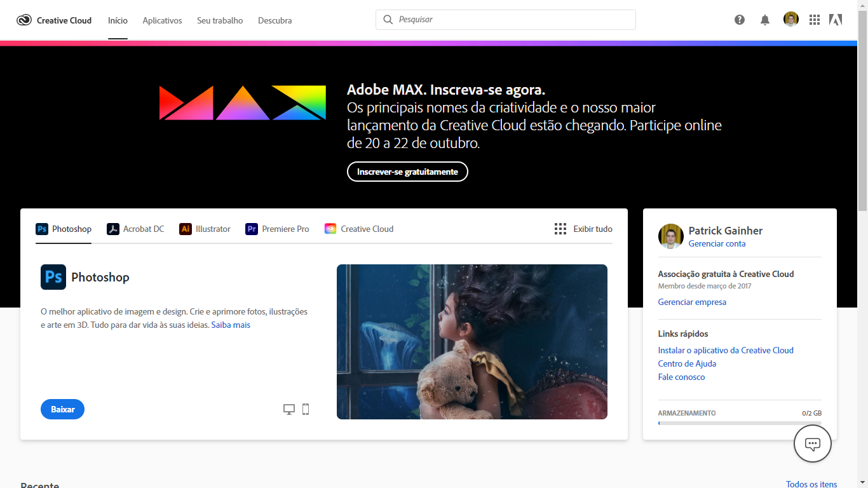Click Inscrever-se gratuitamente button
Viewport: 868px width, 488px height.
tap(407, 172)
